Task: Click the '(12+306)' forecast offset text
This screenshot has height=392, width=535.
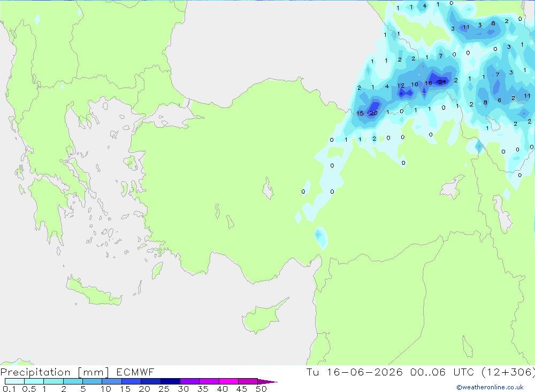Action: coord(508,372)
